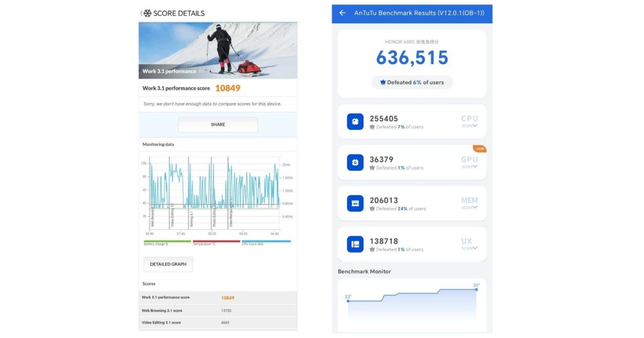This screenshot has height=338, width=644.
Task: Open the UX icon tile
Action: (x=355, y=244)
